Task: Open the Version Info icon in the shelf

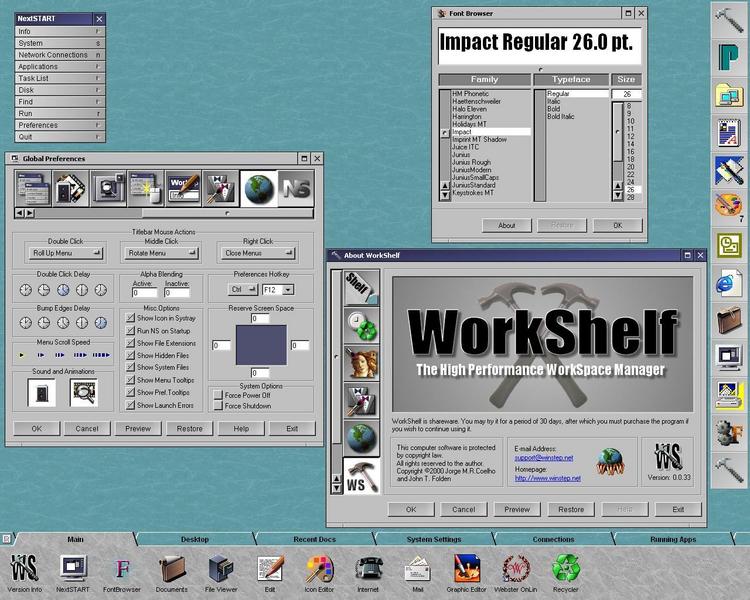Action: (24, 568)
